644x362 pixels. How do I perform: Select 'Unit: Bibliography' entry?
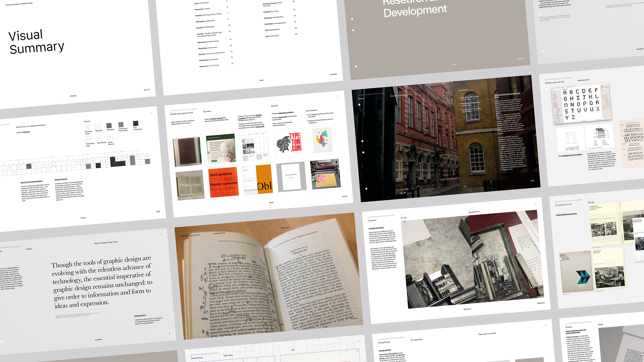click(272, 30)
